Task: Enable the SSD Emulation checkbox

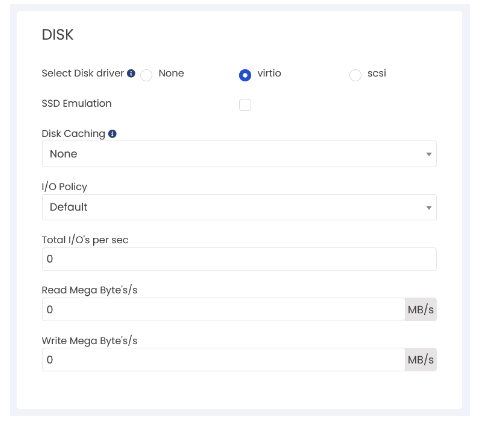Action: 245,105
